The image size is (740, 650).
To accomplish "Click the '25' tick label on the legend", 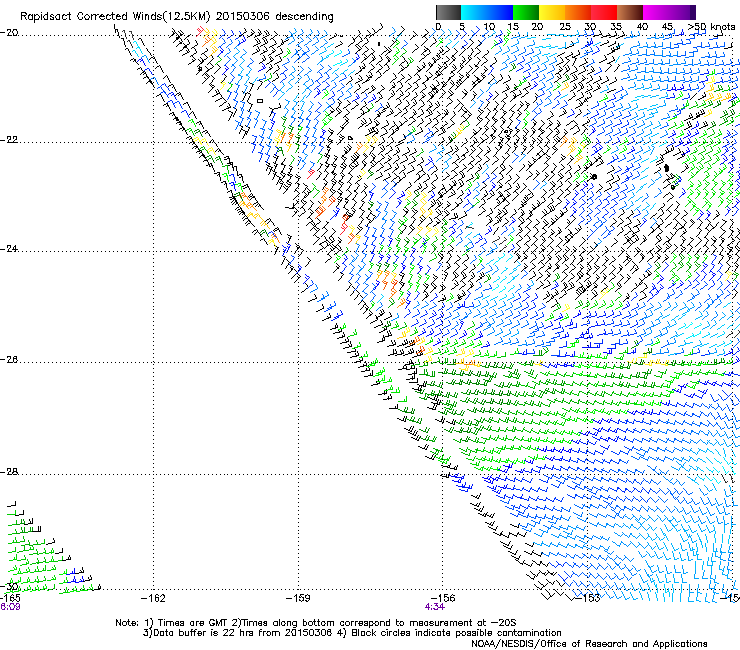I will click(x=565, y=27).
